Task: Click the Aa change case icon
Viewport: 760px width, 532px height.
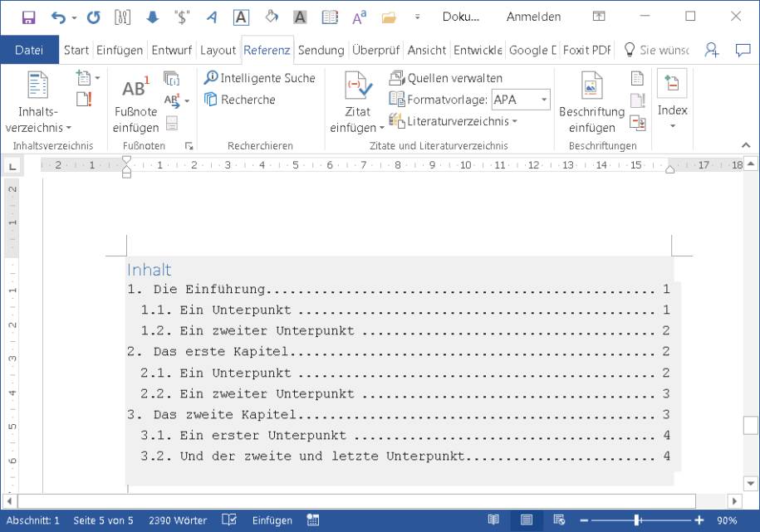Action: tap(359, 17)
